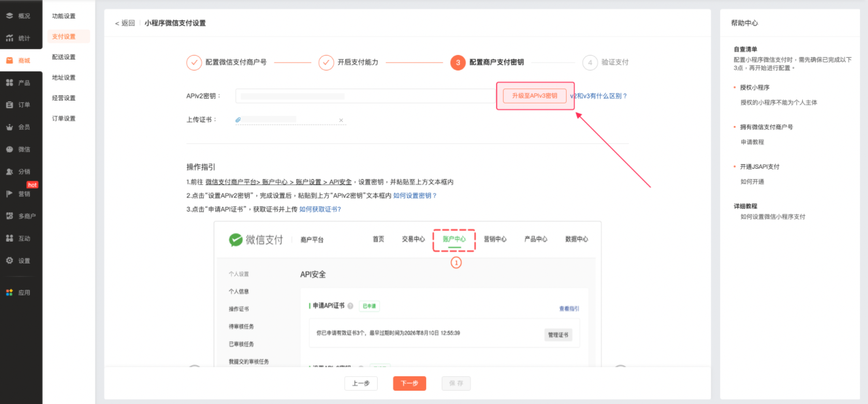Click the 上一步 previous step button

[x=361, y=383]
